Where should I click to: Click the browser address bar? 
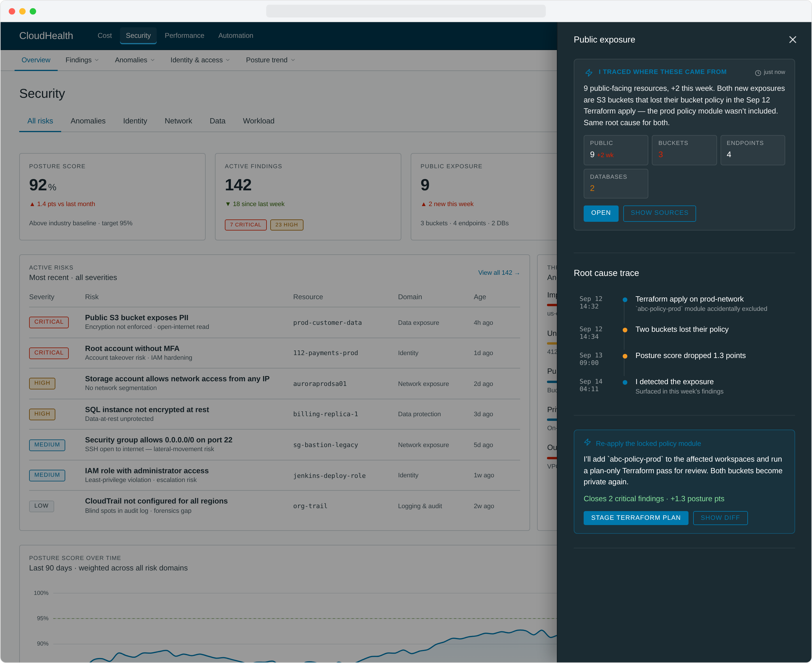click(x=405, y=11)
